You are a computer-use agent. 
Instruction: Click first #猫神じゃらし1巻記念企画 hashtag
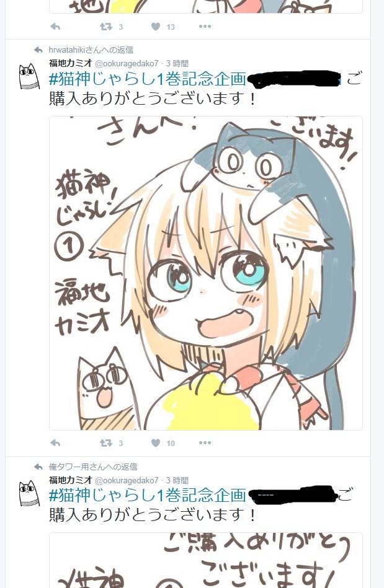[x=148, y=79]
